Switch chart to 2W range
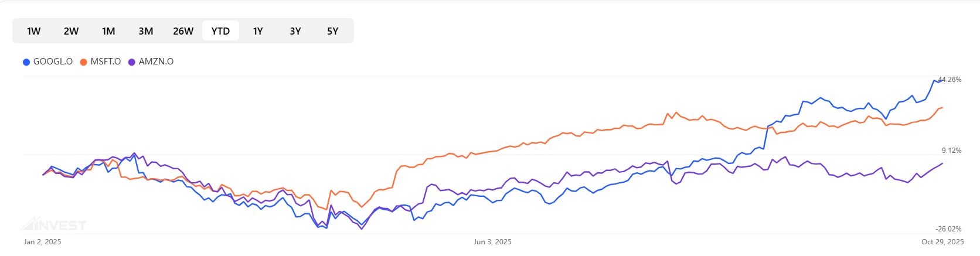 point(71,31)
